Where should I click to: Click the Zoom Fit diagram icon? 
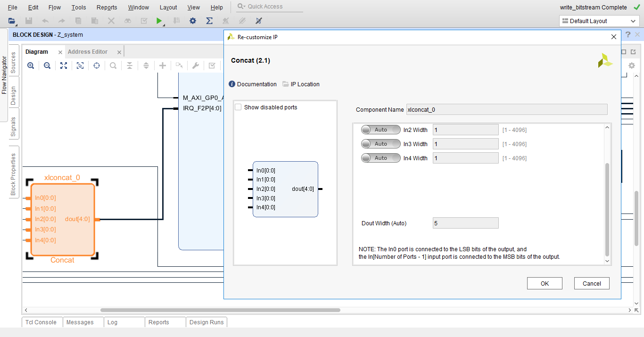64,66
